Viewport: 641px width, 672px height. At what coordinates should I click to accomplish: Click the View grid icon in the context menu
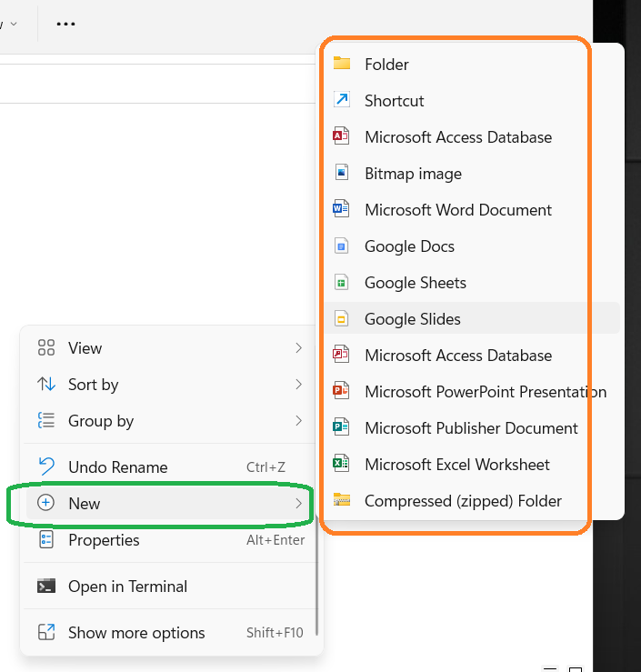[46, 347]
